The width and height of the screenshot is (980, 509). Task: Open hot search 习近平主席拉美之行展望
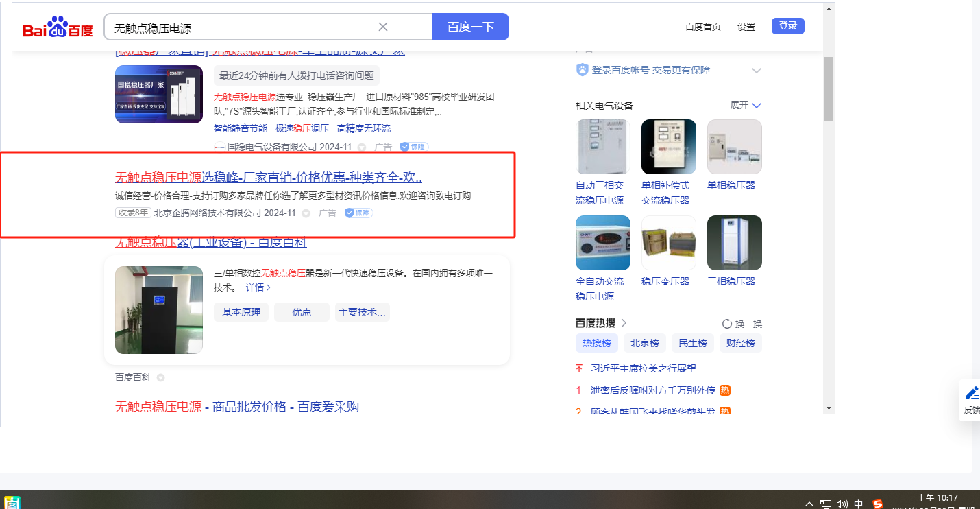tap(644, 368)
